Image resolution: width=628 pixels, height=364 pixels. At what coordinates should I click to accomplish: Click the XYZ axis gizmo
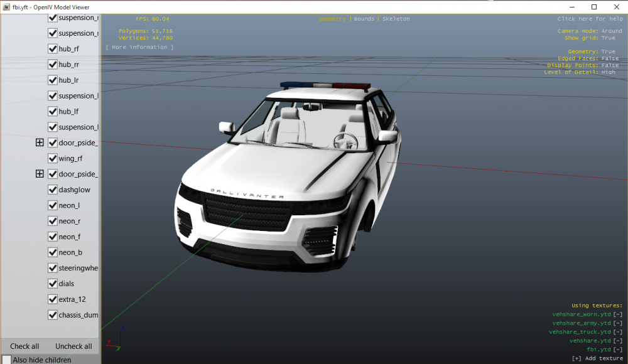(116, 340)
